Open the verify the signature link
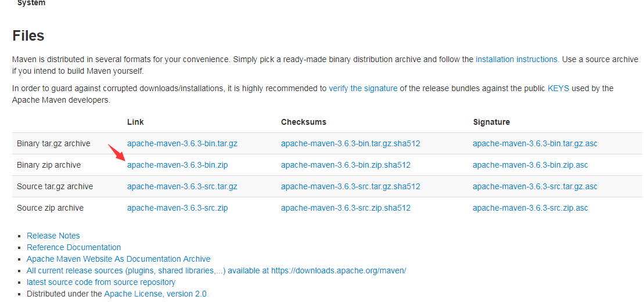 click(x=363, y=88)
